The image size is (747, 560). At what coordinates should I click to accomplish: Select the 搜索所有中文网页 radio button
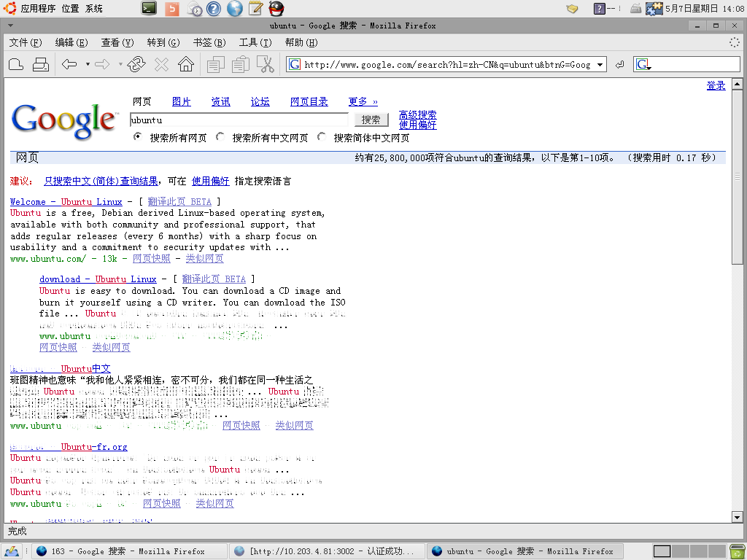pyautogui.click(x=220, y=137)
